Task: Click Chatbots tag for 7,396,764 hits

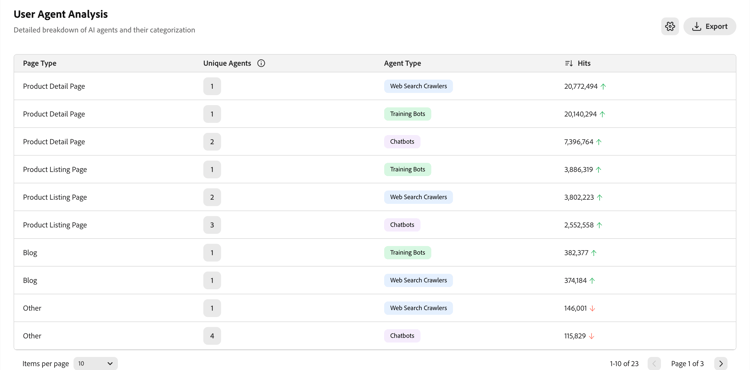Action: 402,141
